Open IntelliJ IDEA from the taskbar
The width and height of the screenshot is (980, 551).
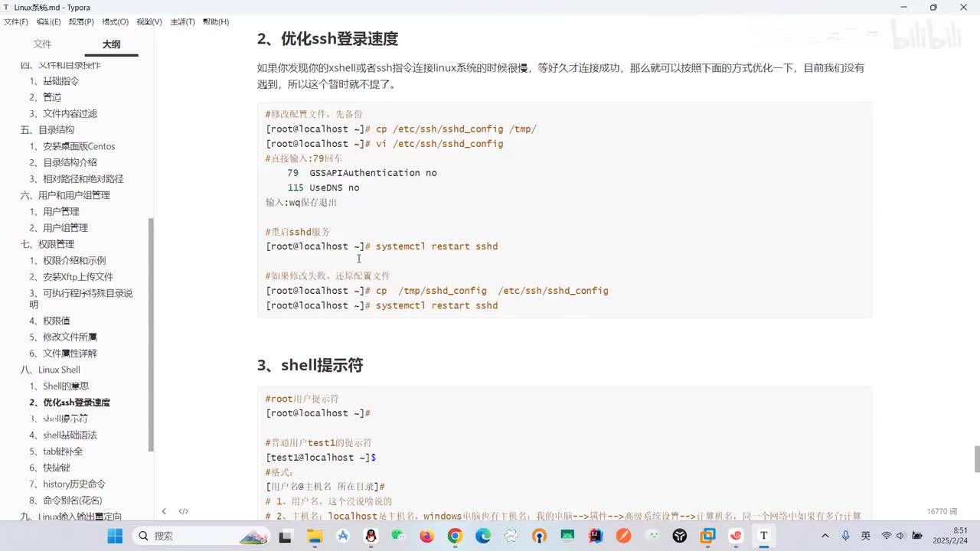pyautogui.click(x=595, y=536)
